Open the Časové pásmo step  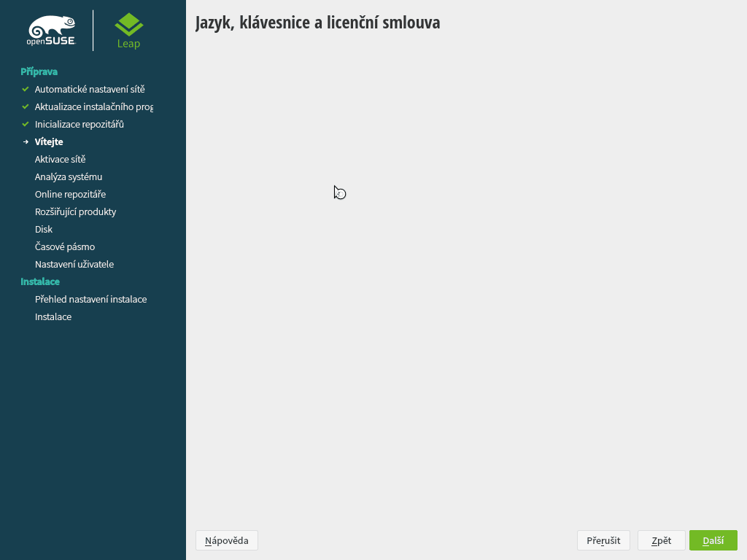pos(64,246)
